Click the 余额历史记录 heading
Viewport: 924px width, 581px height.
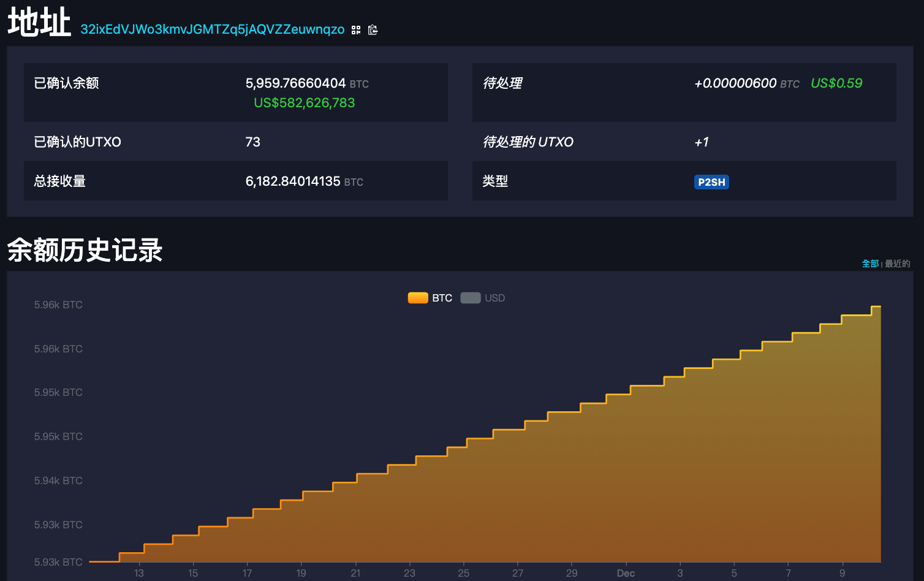click(x=85, y=250)
